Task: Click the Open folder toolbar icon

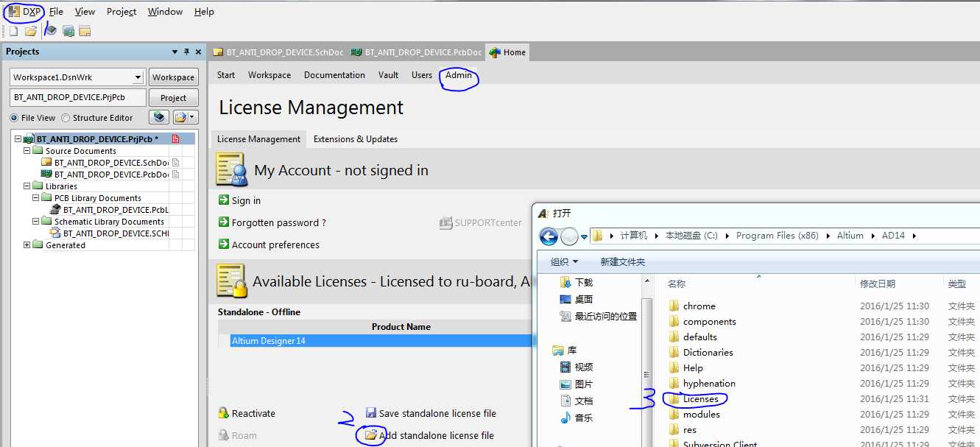Action: click(x=31, y=31)
